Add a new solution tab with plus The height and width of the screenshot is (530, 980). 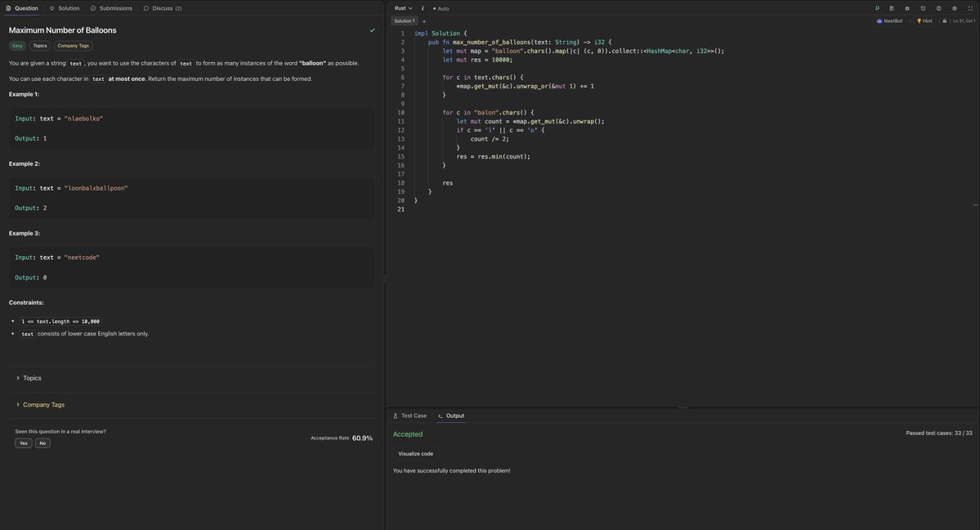[423, 21]
